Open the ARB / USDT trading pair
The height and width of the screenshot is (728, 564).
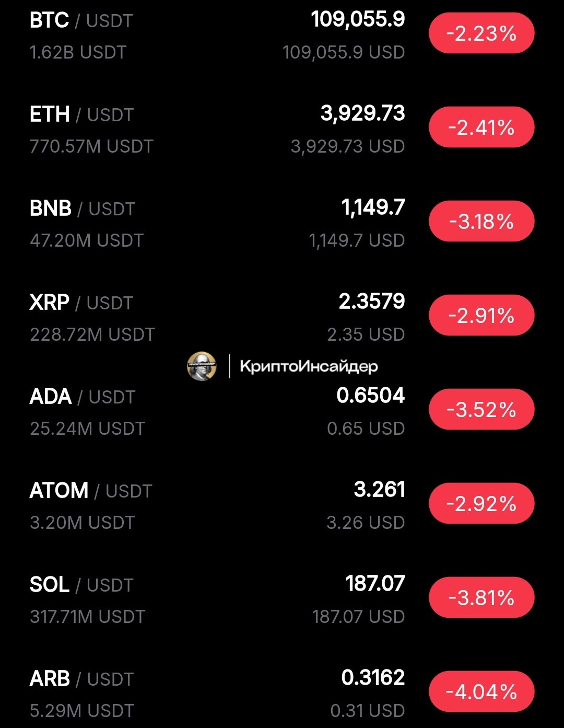[81, 679]
